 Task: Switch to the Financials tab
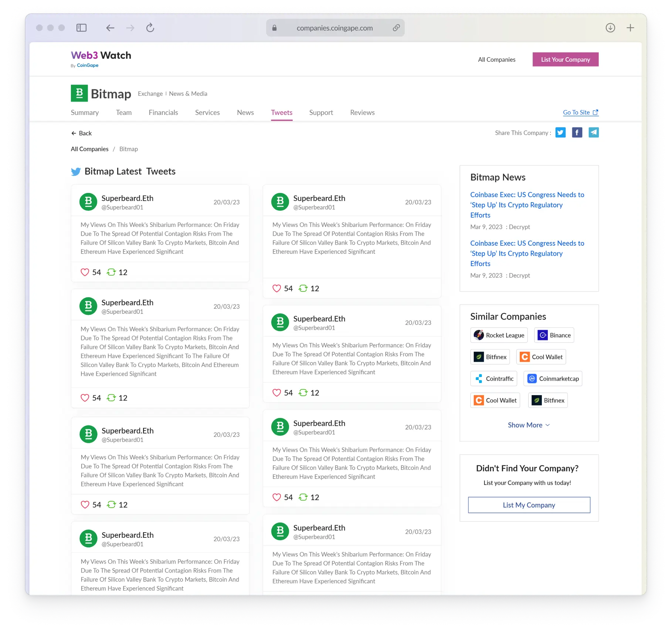(x=163, y=112)
